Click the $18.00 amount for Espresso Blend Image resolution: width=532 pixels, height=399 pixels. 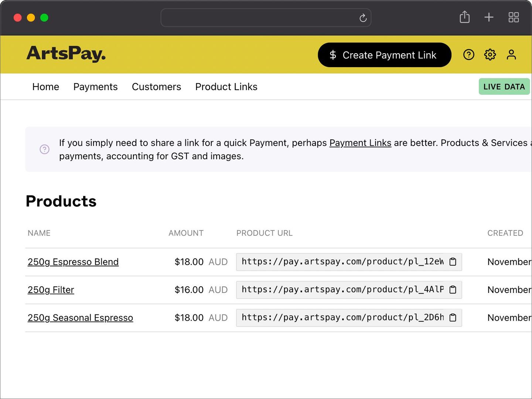[x=189, y=262]
